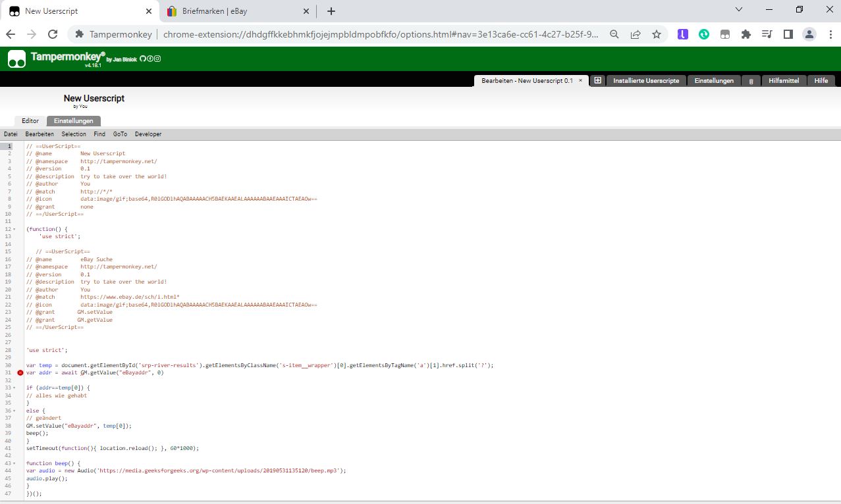
Task: Open the Installierte Userscripte tab
Action: 646,81
